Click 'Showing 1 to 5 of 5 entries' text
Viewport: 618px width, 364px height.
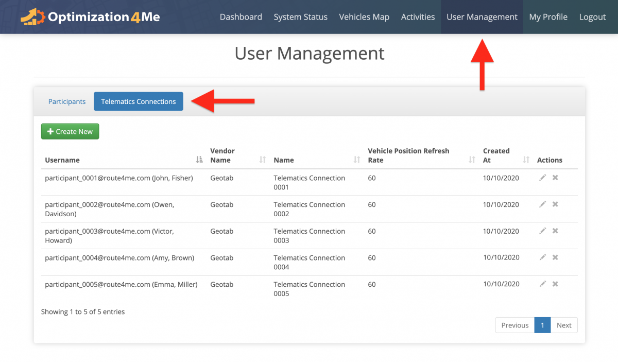83,311
